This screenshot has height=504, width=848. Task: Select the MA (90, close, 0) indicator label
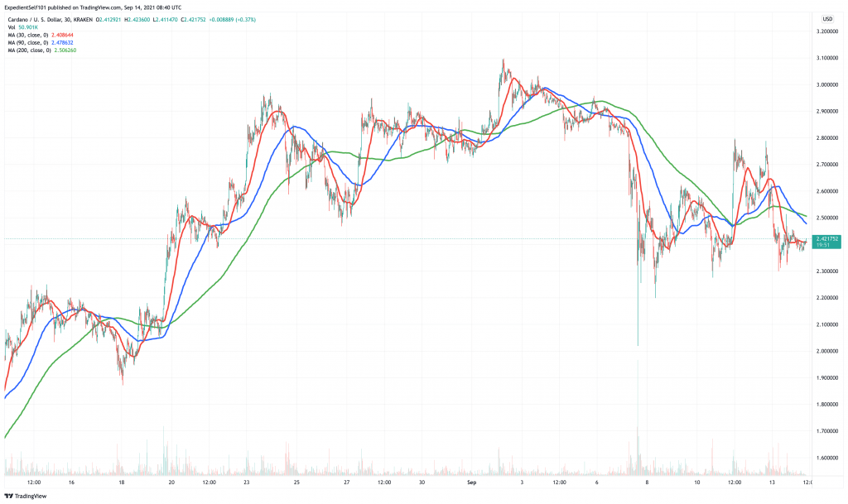(x=28, y=43)
